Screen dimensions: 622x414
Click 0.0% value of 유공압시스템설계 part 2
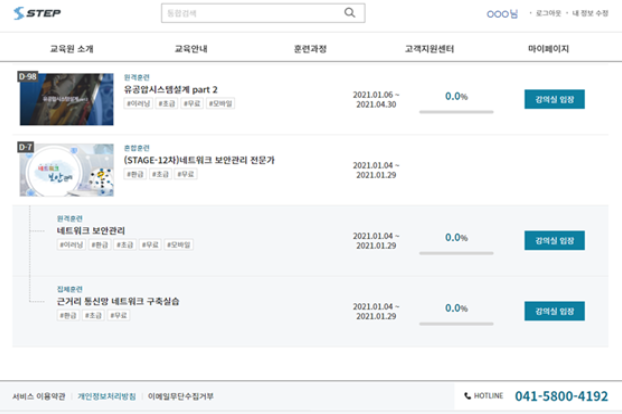(x=456, y=96)
